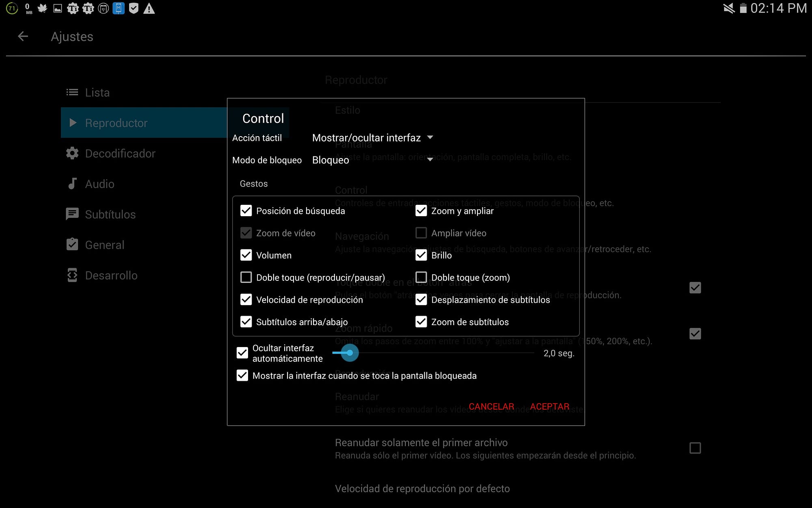This screenshot has height=508, width=812.
Task: Tap the leaf notification icon
Action: coord(42,8)
